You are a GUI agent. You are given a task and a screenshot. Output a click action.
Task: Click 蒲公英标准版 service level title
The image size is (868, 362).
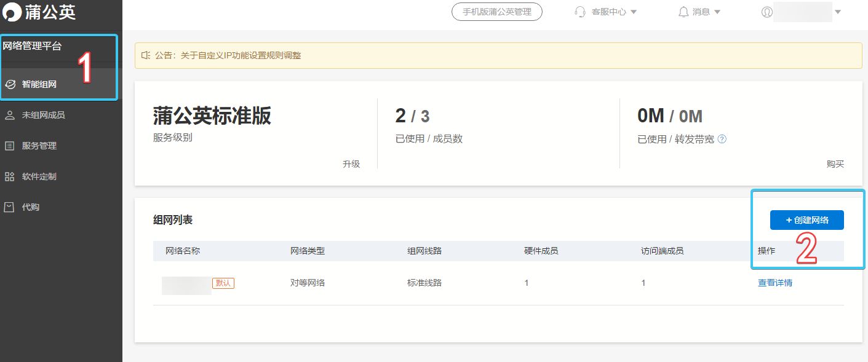(212, 116)
